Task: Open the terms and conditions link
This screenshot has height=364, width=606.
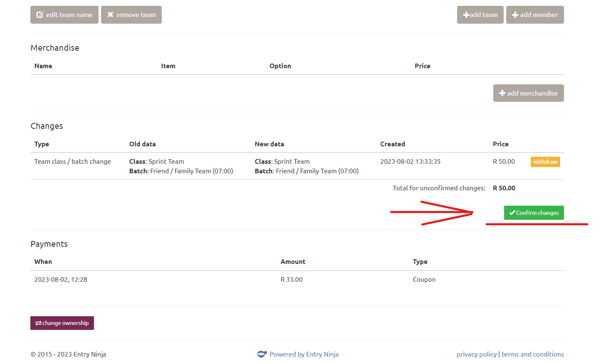Action: pyautogui.click(x=532, y=354)
